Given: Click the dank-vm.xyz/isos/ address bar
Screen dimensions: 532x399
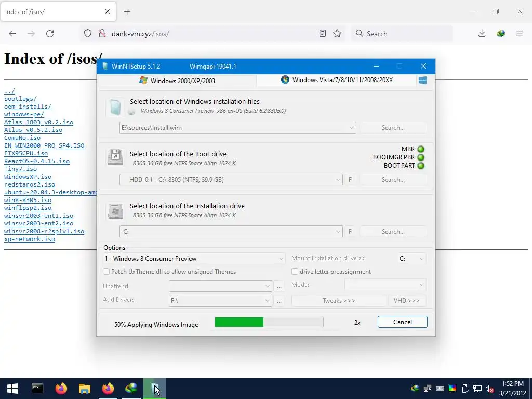Looking at the screenshot, I should 214,33.
